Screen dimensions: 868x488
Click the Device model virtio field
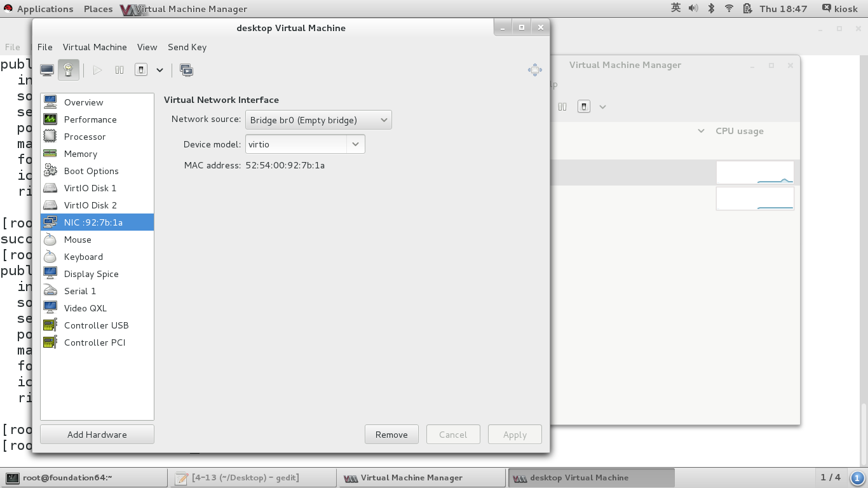click(296, 144)
